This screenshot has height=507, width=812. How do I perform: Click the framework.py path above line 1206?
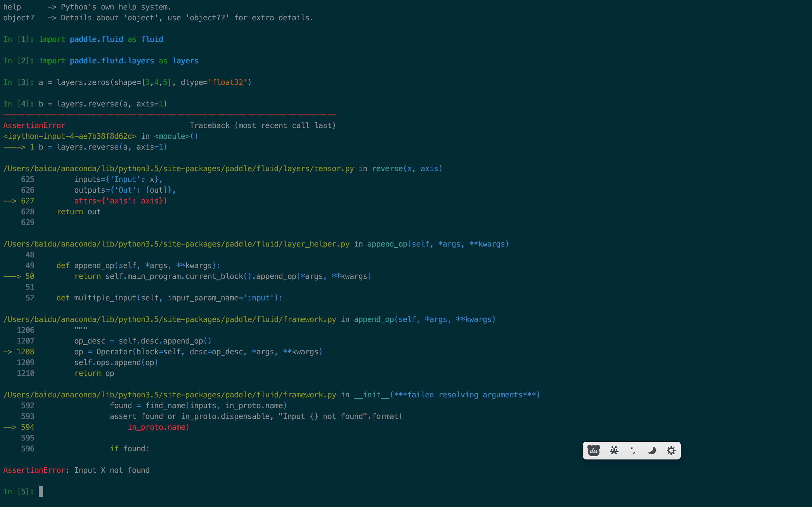click(169, 319)
